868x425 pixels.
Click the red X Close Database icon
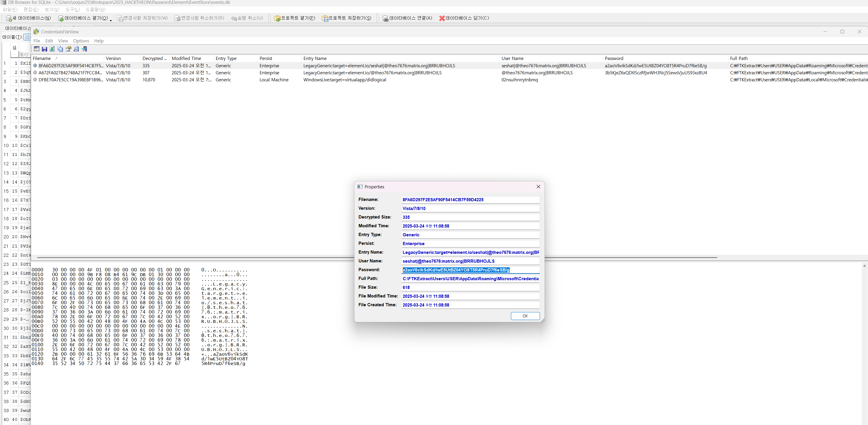[x=442, y=18]
